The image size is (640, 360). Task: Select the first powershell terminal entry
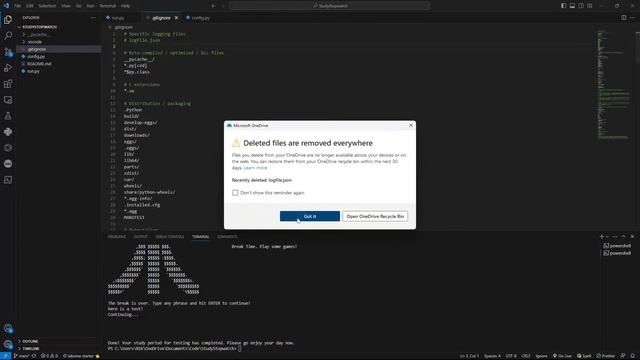tap(617, 246)
